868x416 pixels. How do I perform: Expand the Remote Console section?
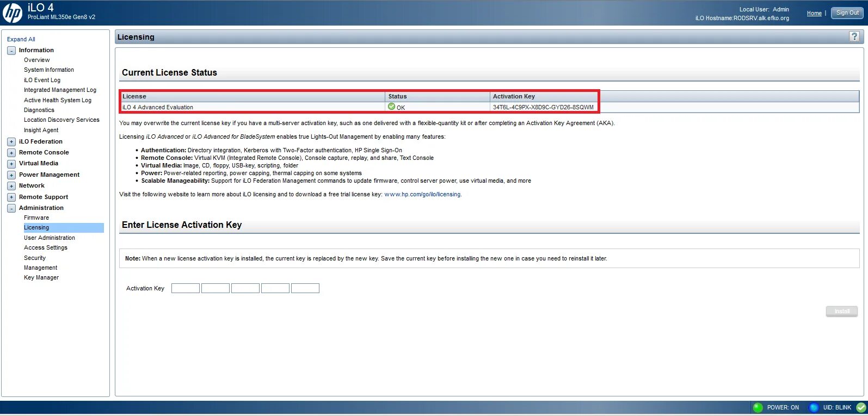coord(11,153)
